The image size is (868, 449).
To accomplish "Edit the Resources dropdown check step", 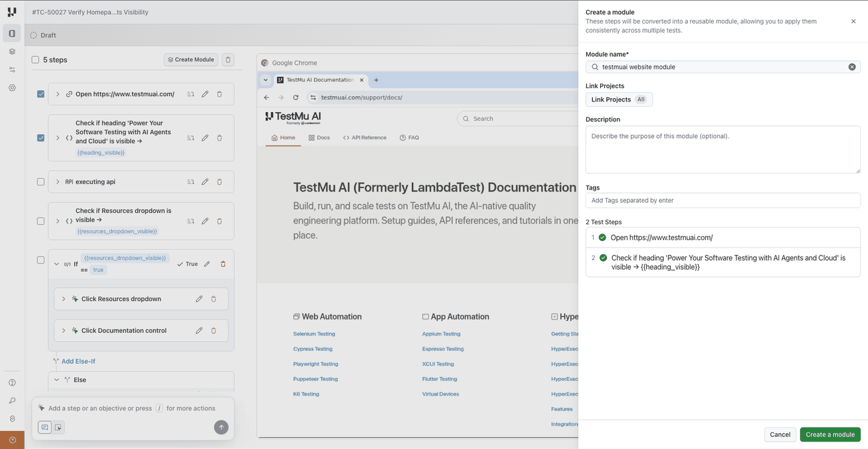I will point(205,221).
